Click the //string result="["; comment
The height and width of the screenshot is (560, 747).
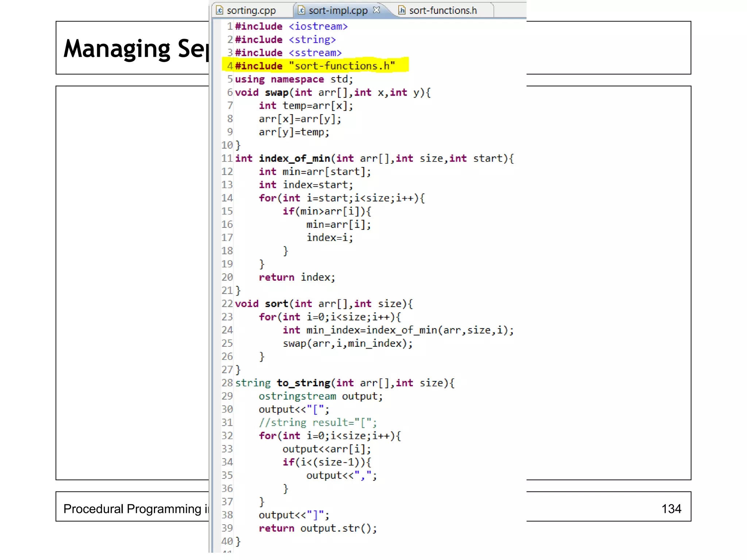point(318,423)
